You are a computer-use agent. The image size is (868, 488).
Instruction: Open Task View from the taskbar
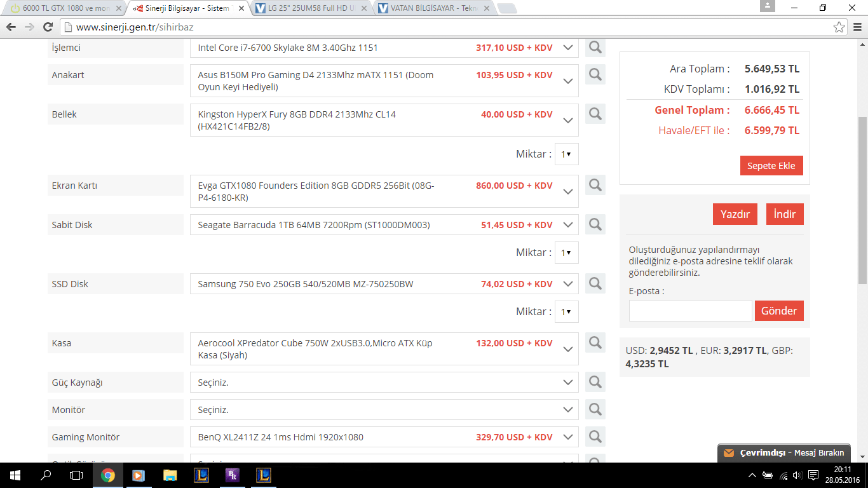pyautogui.click(x=76, y=475)
